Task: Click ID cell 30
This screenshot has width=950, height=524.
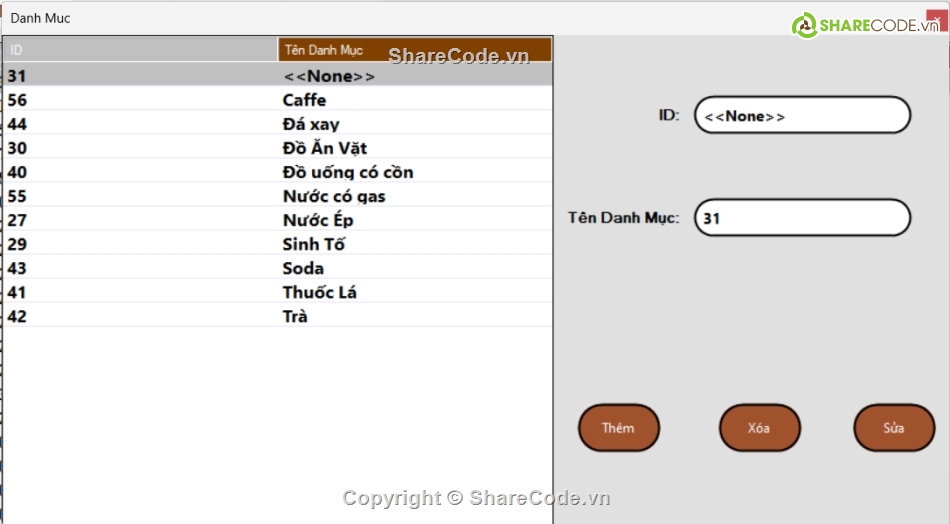Action: tap(140, 148)
